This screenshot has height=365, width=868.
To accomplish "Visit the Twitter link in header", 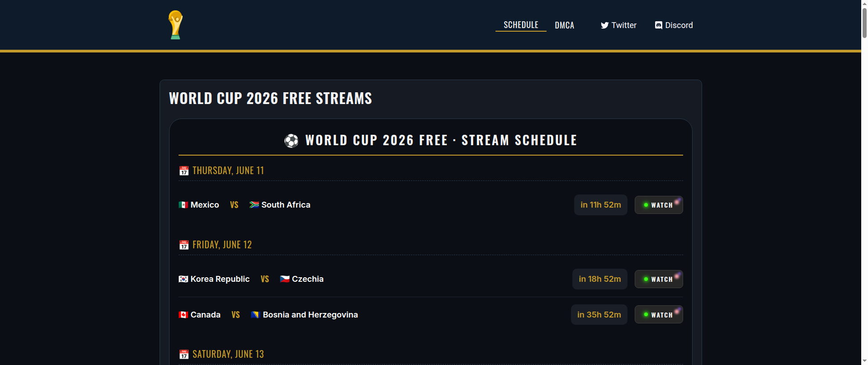I will point(618,25).
